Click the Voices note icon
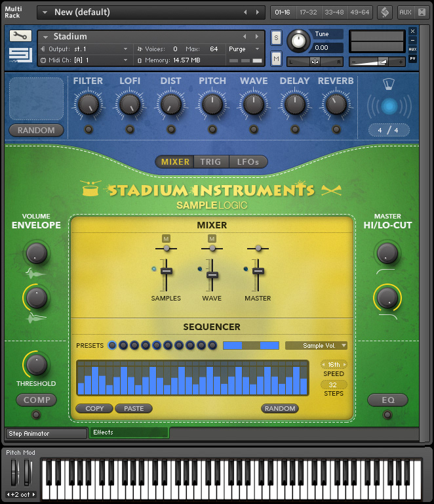 point(140,49)
